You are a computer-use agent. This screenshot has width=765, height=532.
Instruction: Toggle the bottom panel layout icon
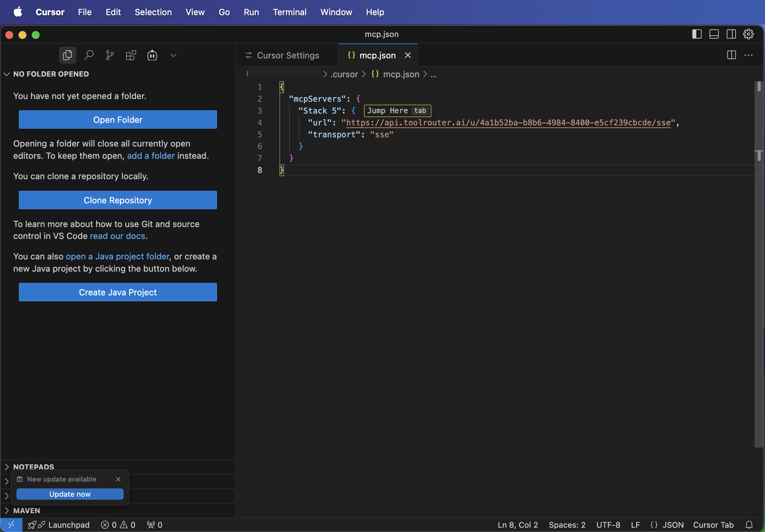(x=714, y=34)
